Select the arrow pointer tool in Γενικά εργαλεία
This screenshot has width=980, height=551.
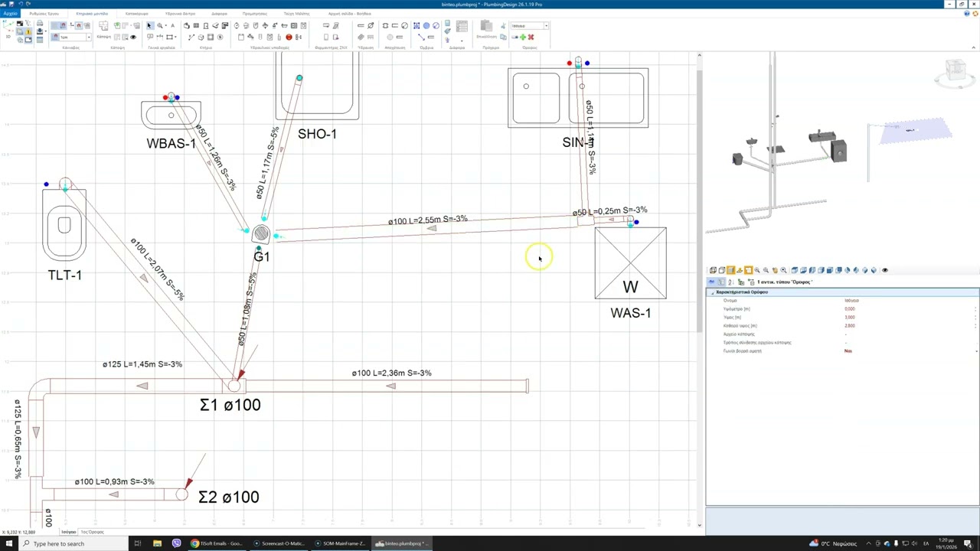[x=149, y=25]
